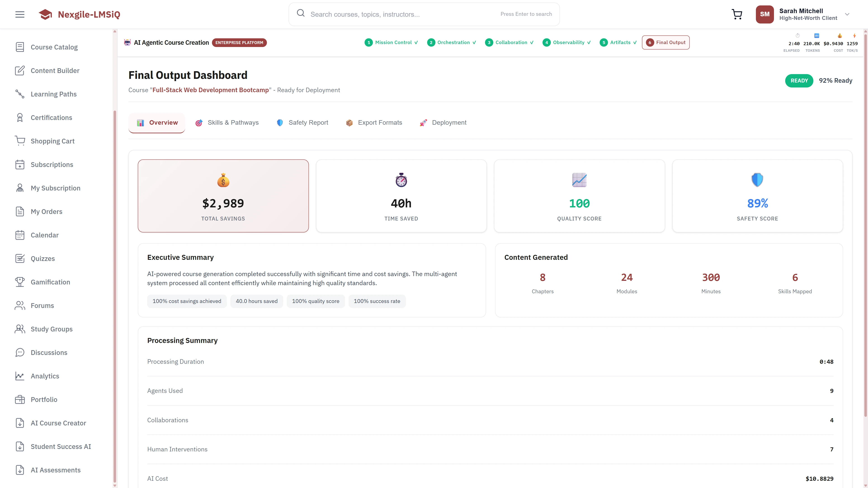Click the Student Success AI icon
Viewport: 868px width, 488px height.
point(19,446)
